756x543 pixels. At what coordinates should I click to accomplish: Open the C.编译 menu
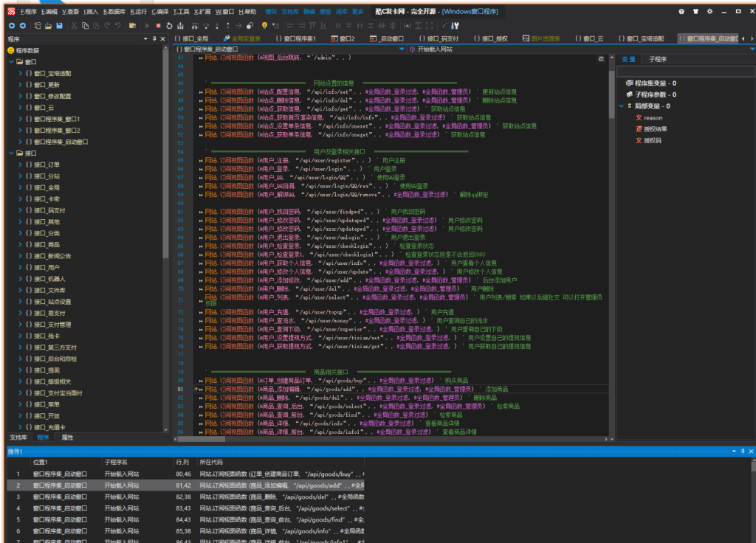(x=159, y=12)
